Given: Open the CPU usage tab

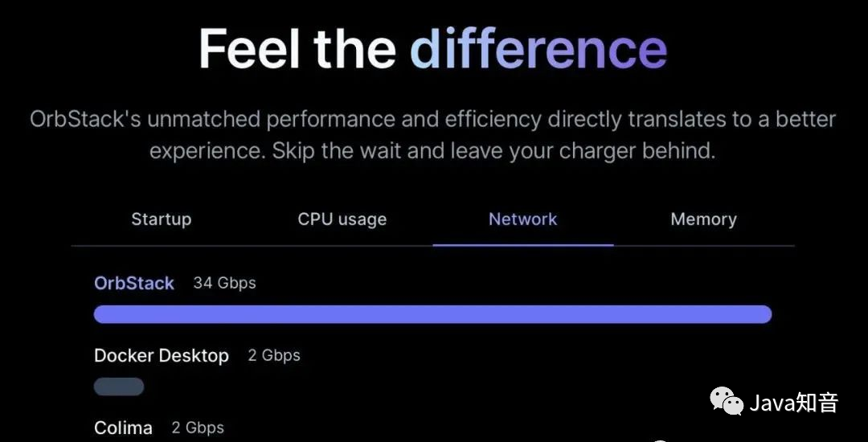Looking at the screenshot, I should (342, 219).
